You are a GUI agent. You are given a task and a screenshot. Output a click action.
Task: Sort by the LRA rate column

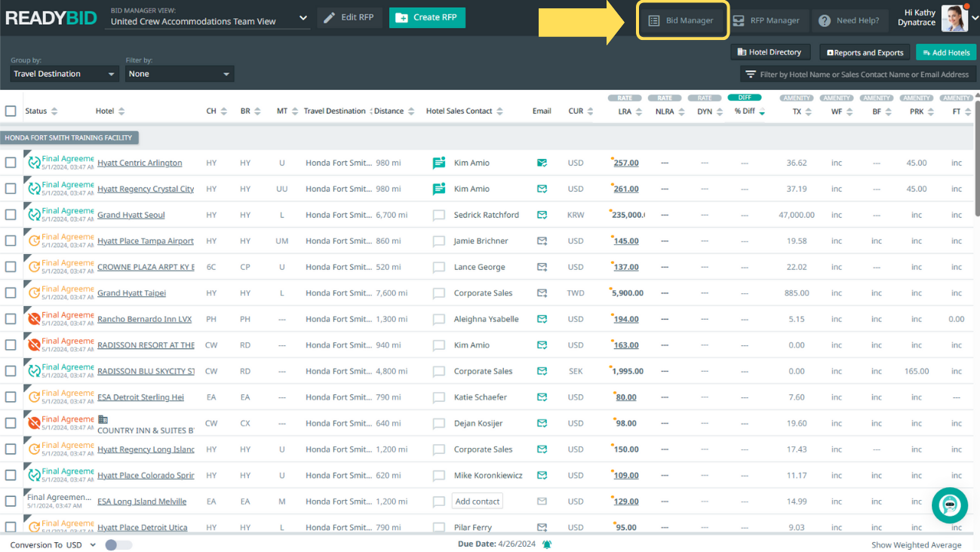coord(639,112)
